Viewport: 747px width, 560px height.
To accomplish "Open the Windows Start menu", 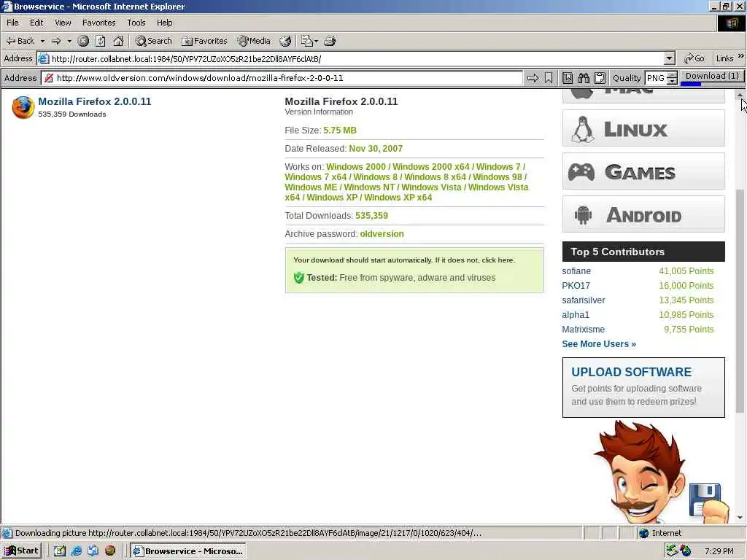I will point(21,551).
